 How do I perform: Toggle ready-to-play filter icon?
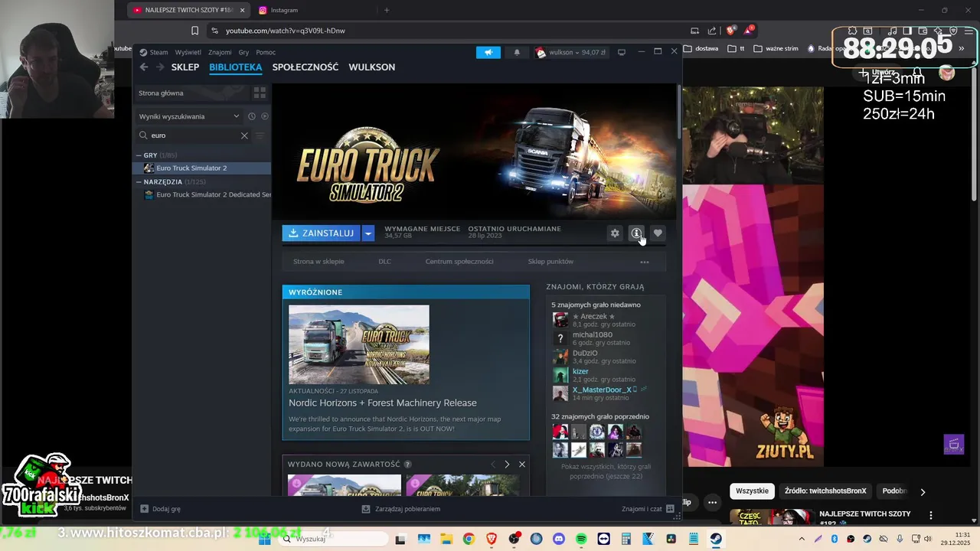click(x=265, y=116)
